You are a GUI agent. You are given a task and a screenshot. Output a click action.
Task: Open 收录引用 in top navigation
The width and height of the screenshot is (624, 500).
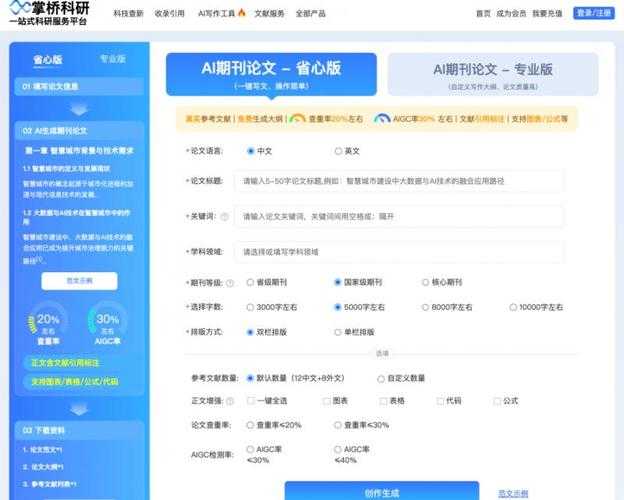point(170,14)
